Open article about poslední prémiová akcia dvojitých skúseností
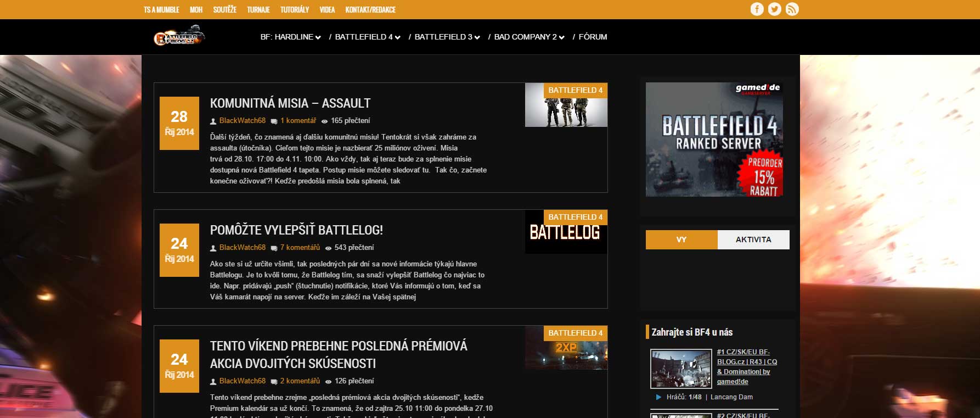This screenshot has height=418, width=980. coord(339,354)
